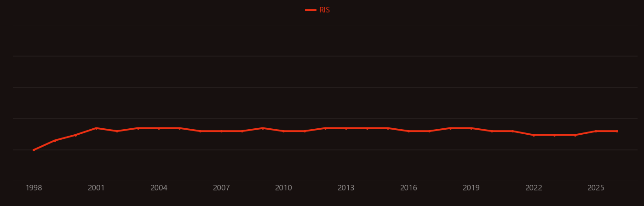Select the RIS data point at 2022
This screenshot has width=644, height=206.
534,135
